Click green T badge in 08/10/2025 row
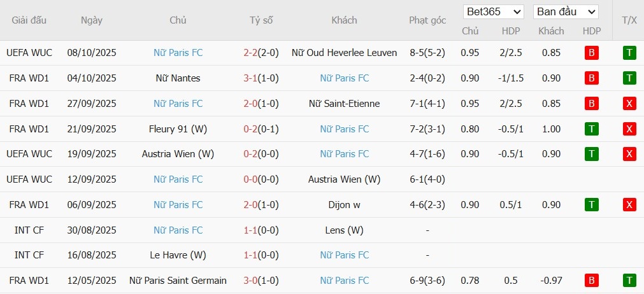644x294 pixels. [629, 53]
